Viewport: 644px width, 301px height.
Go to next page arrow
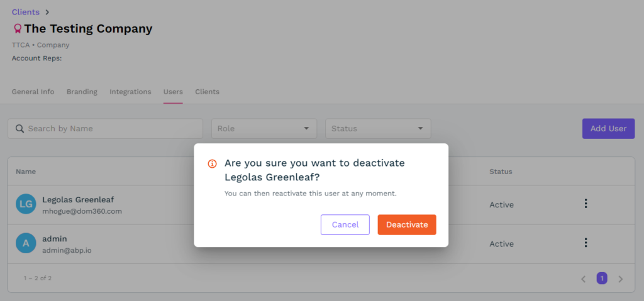(x=621, y=278)
